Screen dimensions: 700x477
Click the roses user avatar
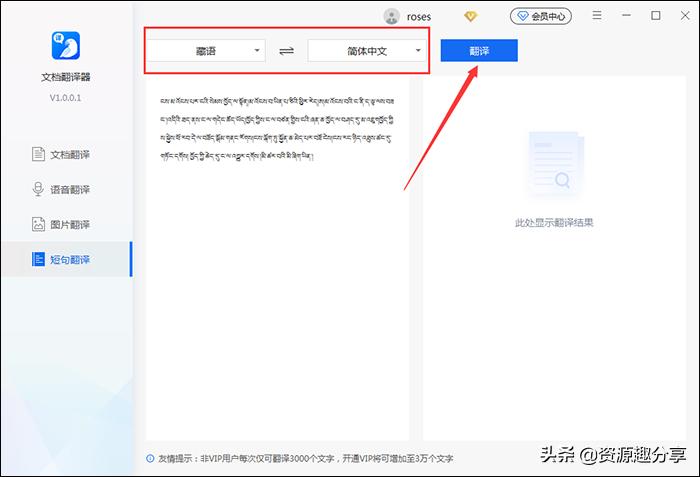click(392, 17)
